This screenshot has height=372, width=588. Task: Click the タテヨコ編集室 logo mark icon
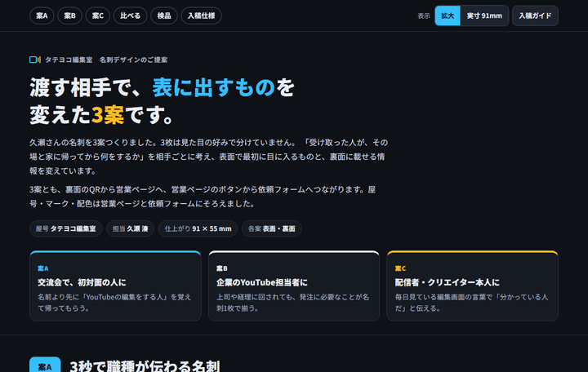point(35,60)
